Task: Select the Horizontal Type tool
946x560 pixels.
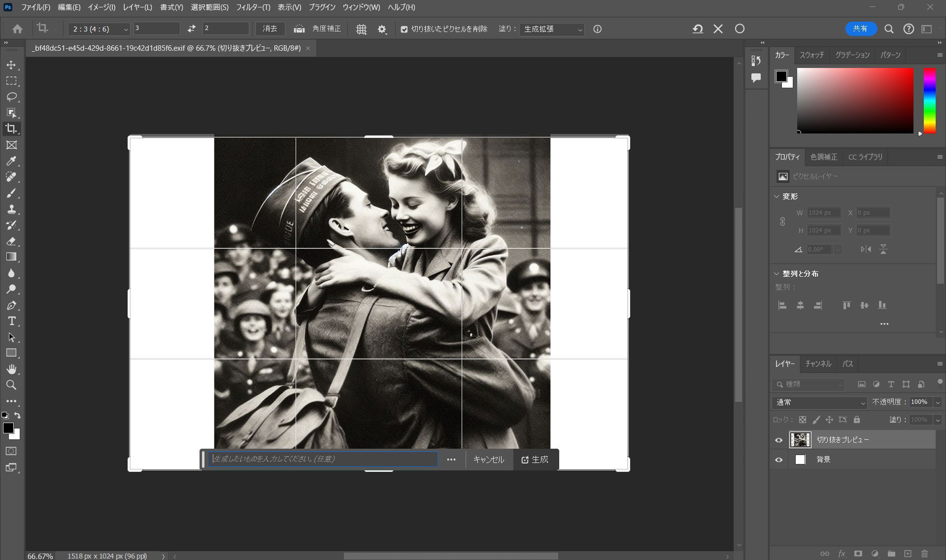Action: [11, 321]
